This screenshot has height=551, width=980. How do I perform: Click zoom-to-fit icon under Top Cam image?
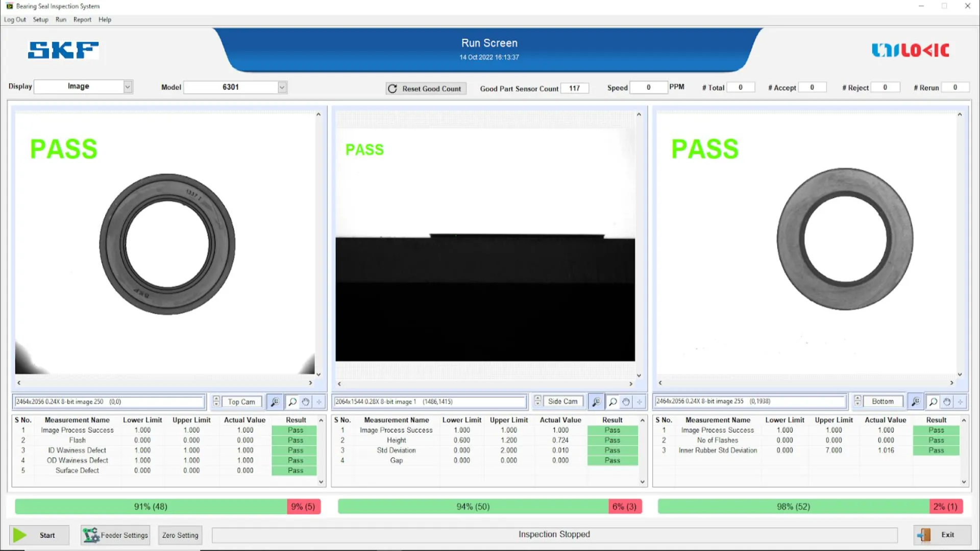point(275,402)
